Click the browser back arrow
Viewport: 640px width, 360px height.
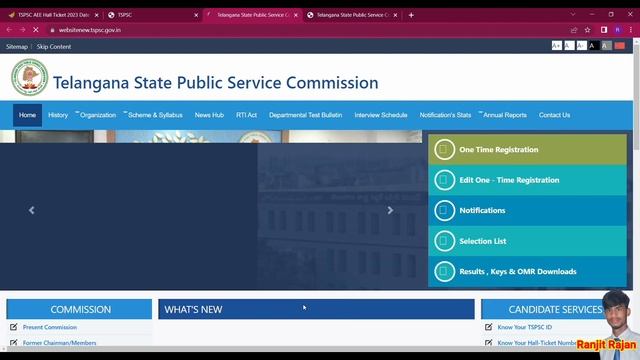(9, 30)
